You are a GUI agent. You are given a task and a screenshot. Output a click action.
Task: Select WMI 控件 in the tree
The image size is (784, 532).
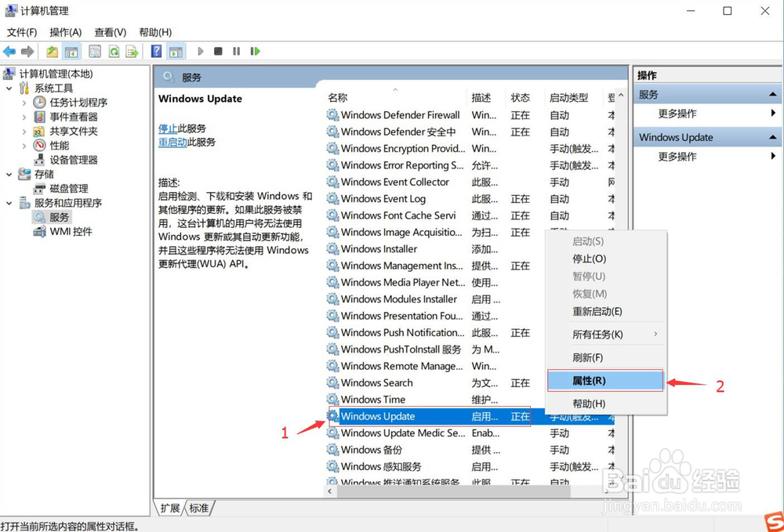(71, 231)
